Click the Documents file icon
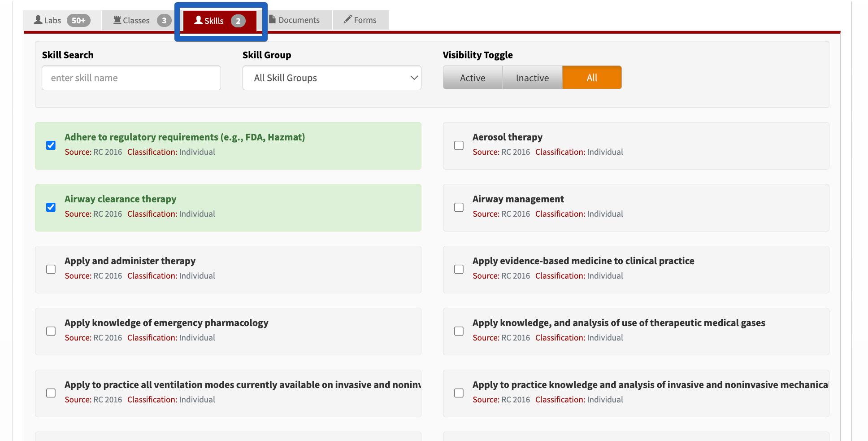This screenshot has height=441, width=868. [x=272, y=19]
